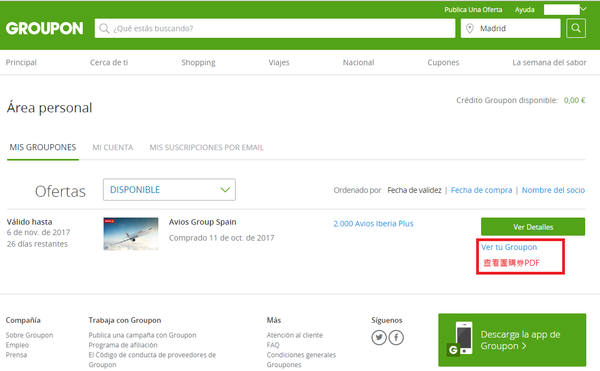Open Atención al cliente link
Image resolution: width=600 pixels, height=371 pixels.
point(295,335)
